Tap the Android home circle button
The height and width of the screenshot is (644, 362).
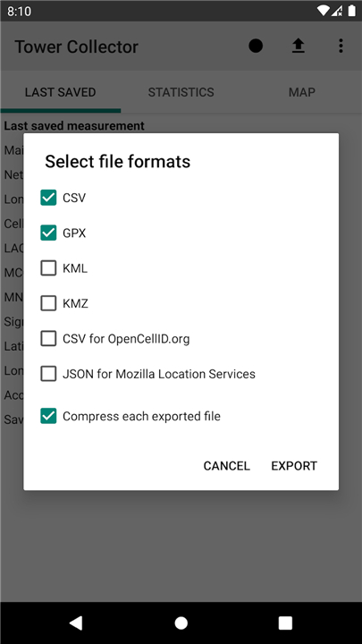(181, 623)
